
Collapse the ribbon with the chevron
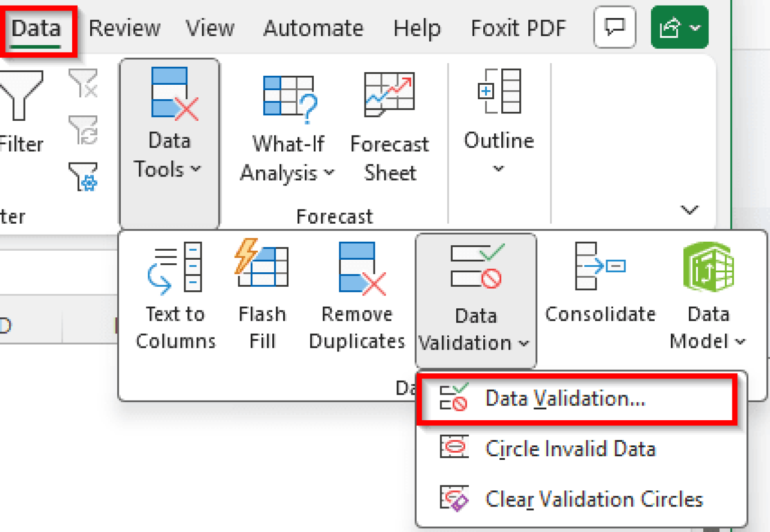(690, 210)
